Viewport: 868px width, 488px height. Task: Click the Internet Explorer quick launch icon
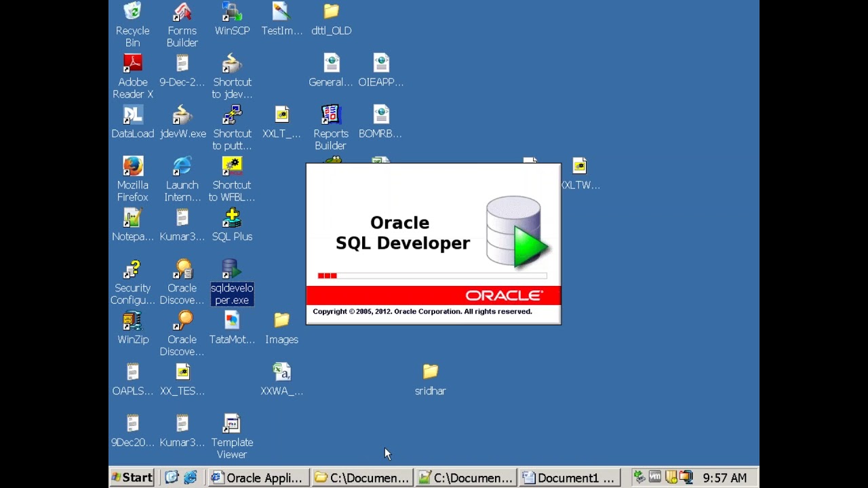(x=191, y=478)
